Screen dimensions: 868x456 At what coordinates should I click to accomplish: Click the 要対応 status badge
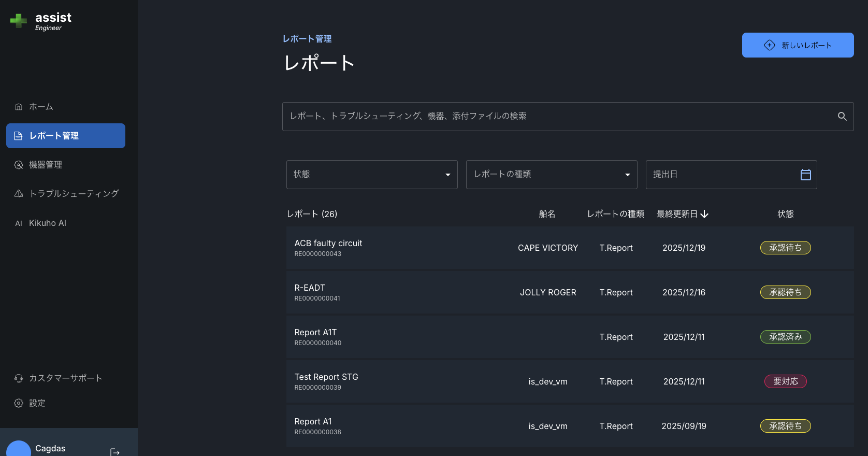coord(786,381)
